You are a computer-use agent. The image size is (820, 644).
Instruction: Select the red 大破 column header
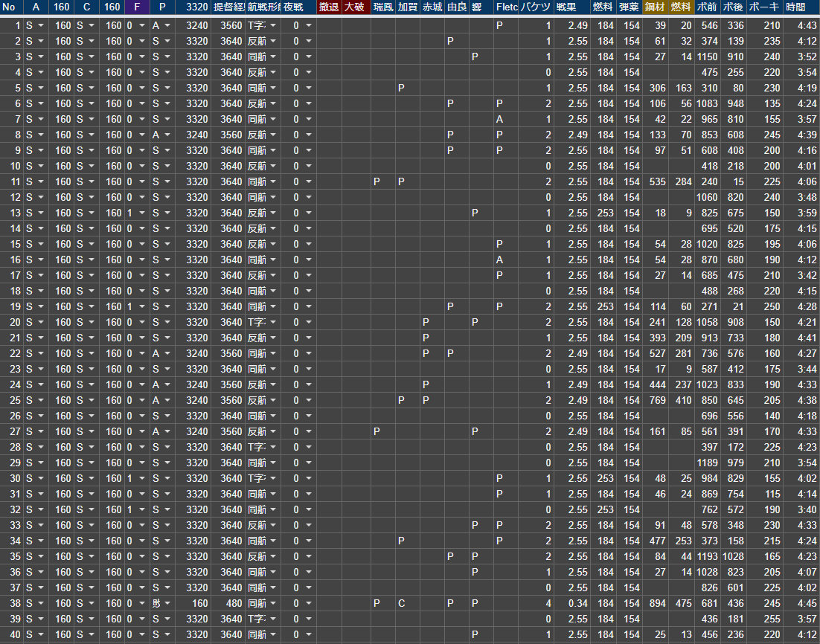[x=356, y=7]
